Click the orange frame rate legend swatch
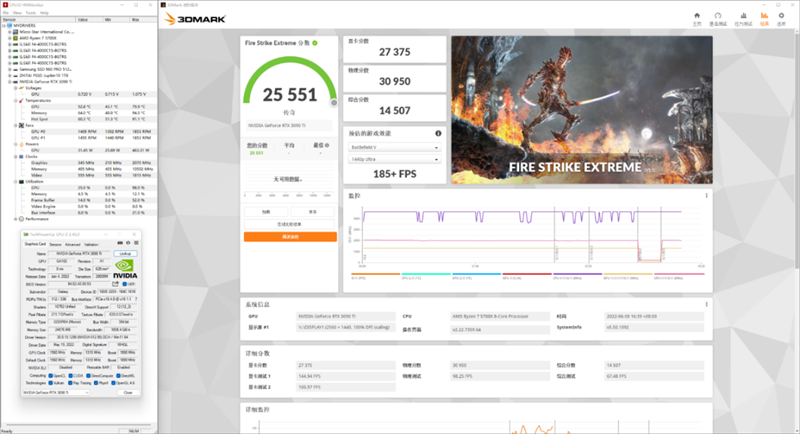The height and width of the screenshot is (434, 800). pos(376,274)
